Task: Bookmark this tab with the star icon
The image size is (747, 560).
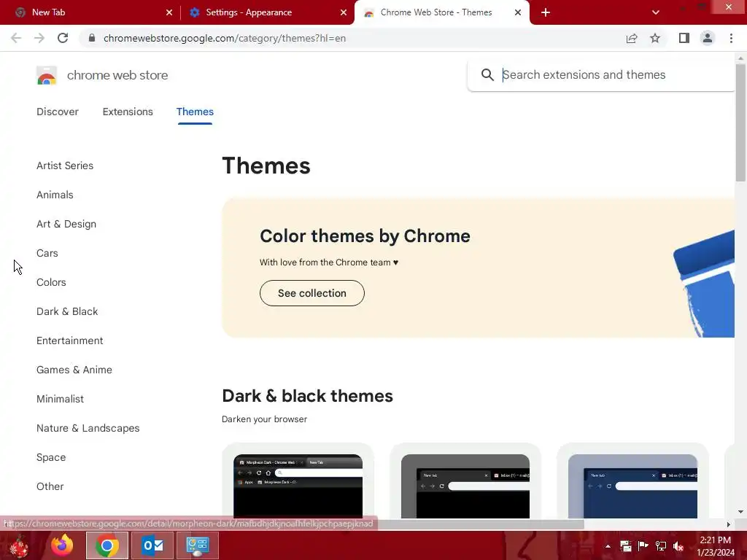Action: 655,38
